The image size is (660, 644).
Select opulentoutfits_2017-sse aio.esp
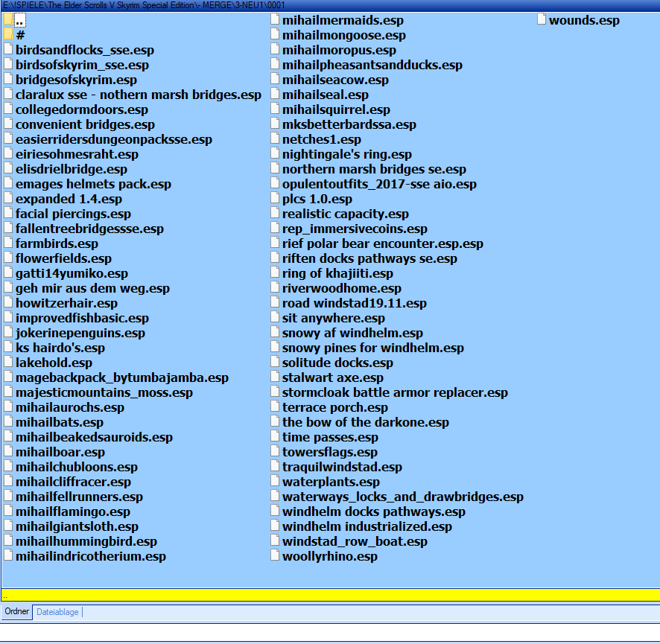coord(379,184)
